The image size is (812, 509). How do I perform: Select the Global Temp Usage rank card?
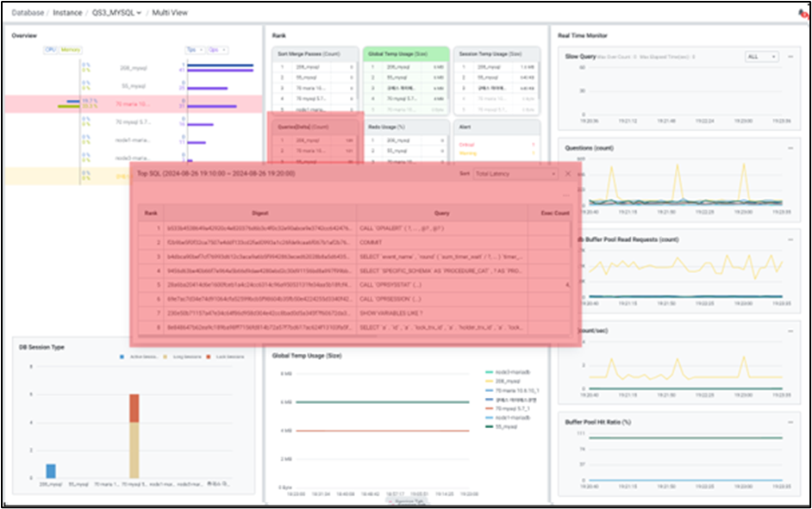coord(404,53)
